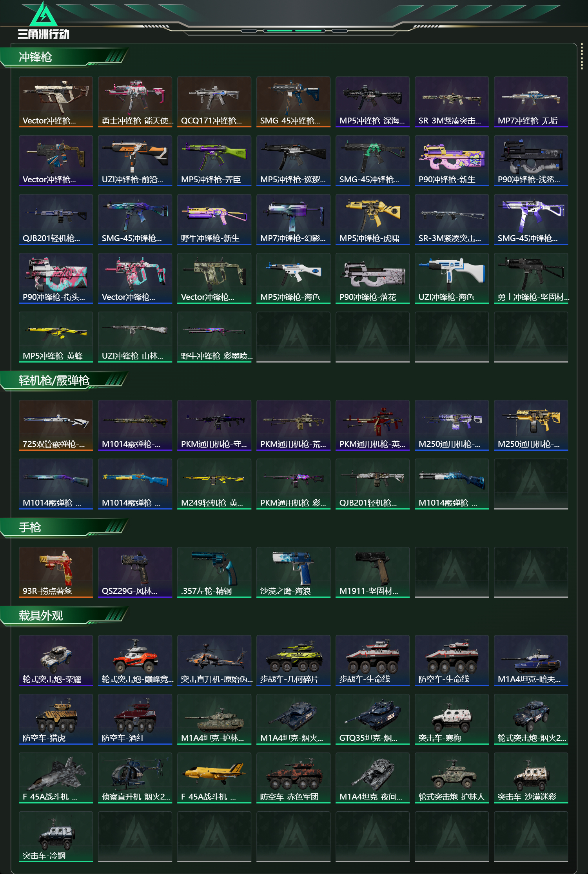Screen dimensions: 588x874
Task: Select the 防空车-猎虎 vehicle skin
Action: tap(56, 719)
